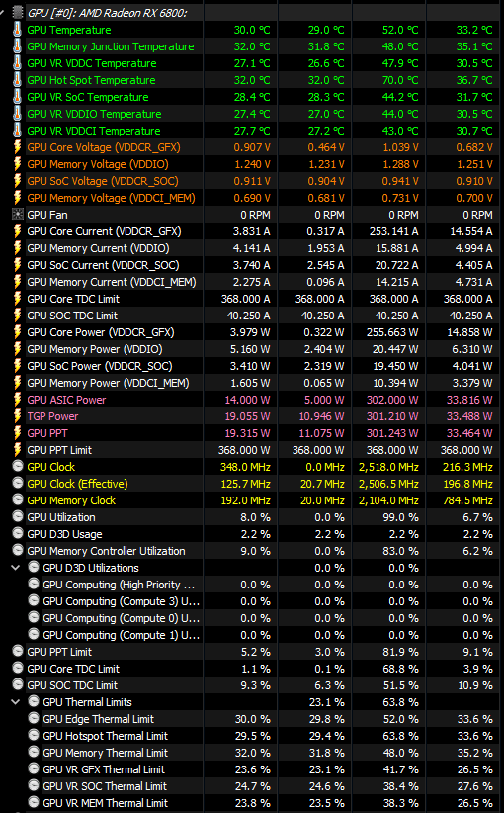
Task: Select the GPU Memory Voltage (VDDIO) label
Action: [x=98, y=164]
